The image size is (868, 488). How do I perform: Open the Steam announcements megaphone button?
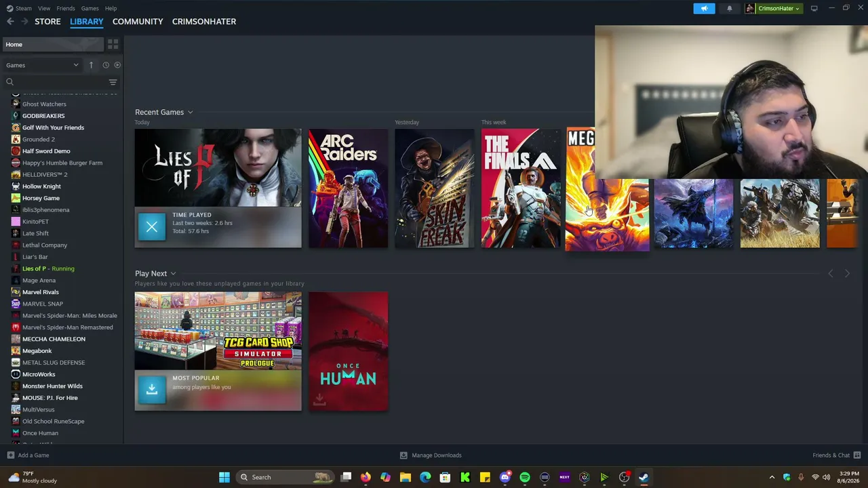(704, 8)
